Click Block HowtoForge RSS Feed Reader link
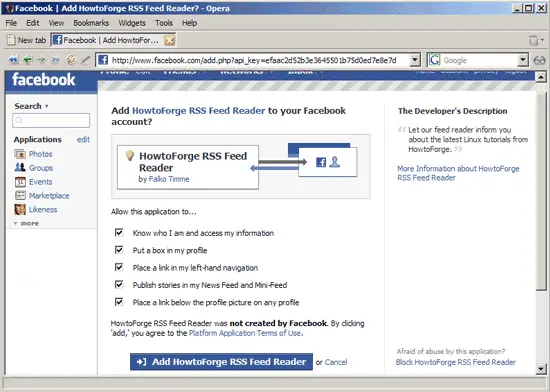The image size is (550, 392). (x=456, y=362)
